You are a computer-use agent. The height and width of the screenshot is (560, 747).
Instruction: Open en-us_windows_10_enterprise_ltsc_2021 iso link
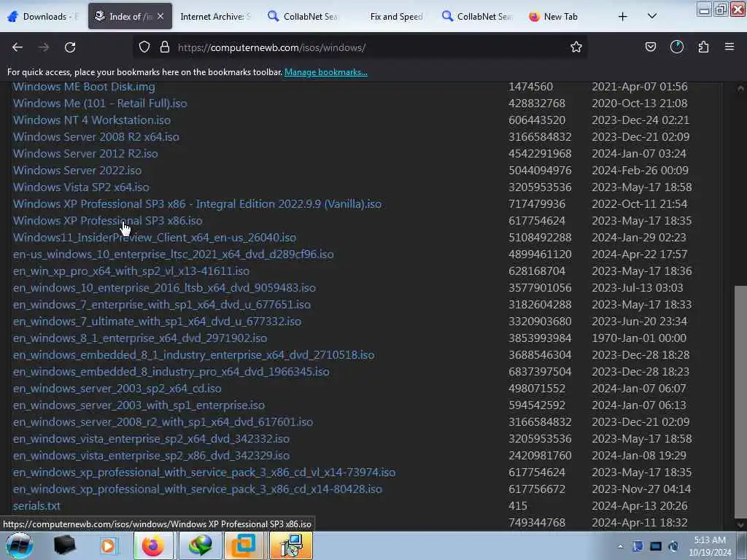tap(174, 254)
